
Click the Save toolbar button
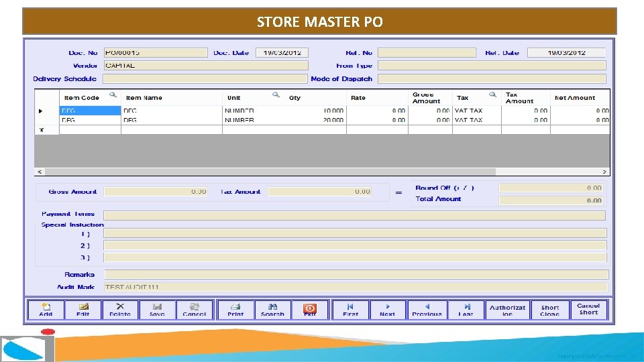[x=157, y=310]
